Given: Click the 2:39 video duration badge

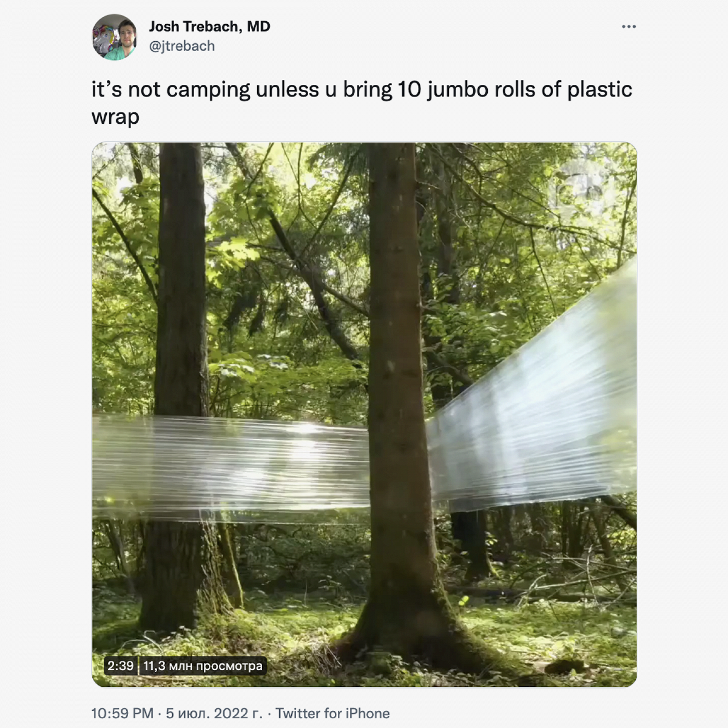Looking at the screenshot, I should pyautogui.click(x=120, y=665).
